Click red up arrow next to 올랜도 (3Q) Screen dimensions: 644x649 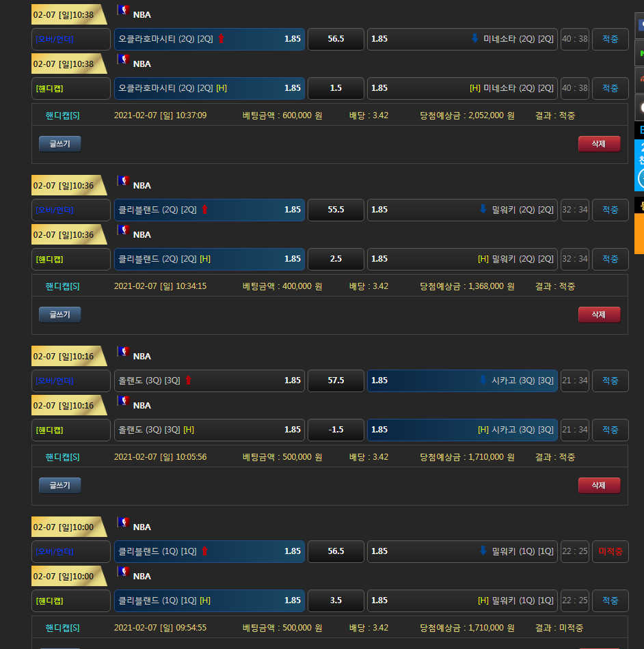point(189,381)
